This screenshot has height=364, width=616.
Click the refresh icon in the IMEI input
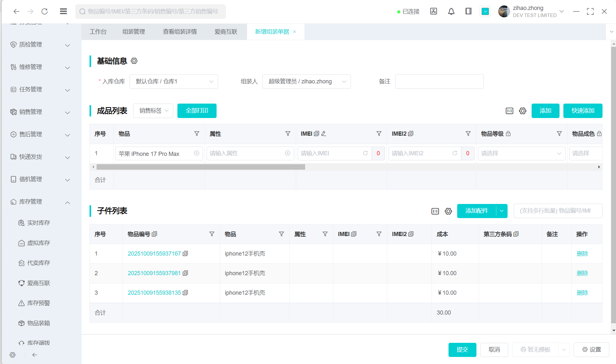(365, 153)
